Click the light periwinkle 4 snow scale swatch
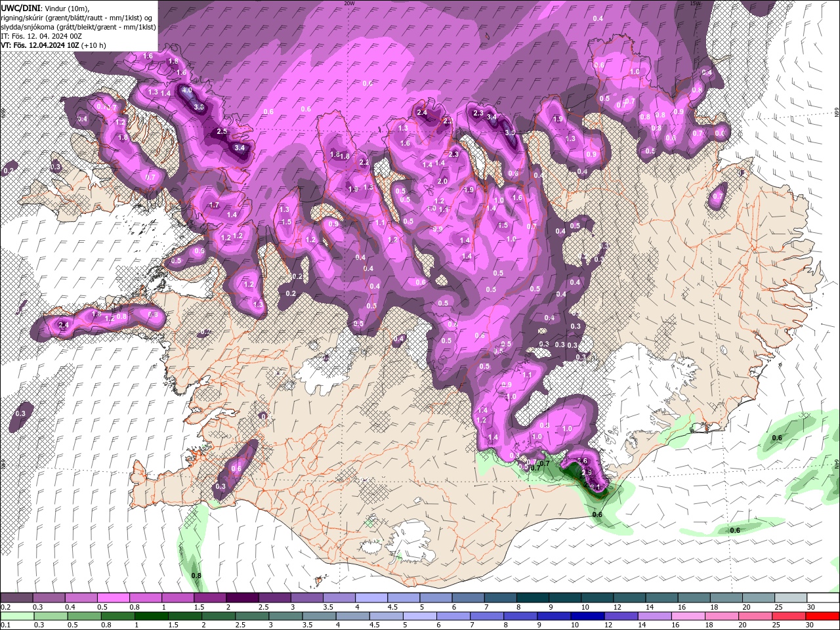Screen dimensions: 840x630 (371, 598)
